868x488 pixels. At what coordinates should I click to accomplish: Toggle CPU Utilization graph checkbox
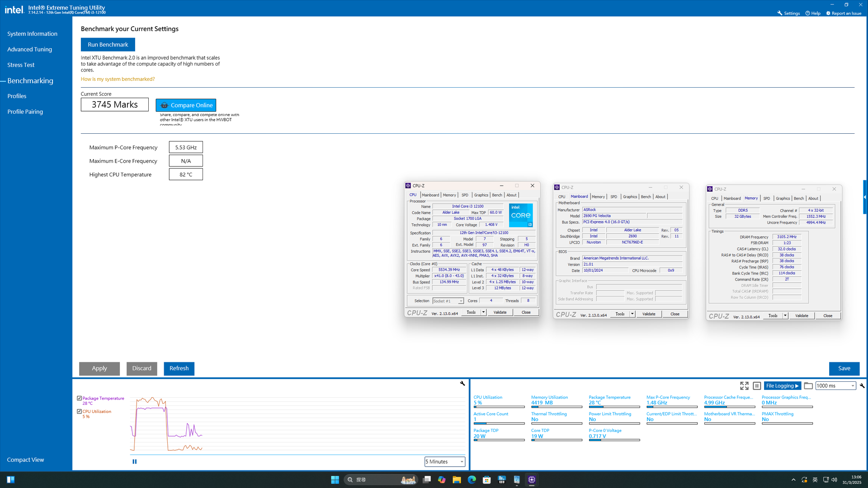coord(79,411)
